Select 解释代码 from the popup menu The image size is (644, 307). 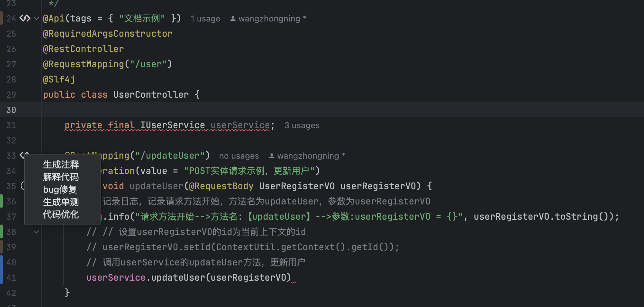pyautogui.click(x=61, y=177)
